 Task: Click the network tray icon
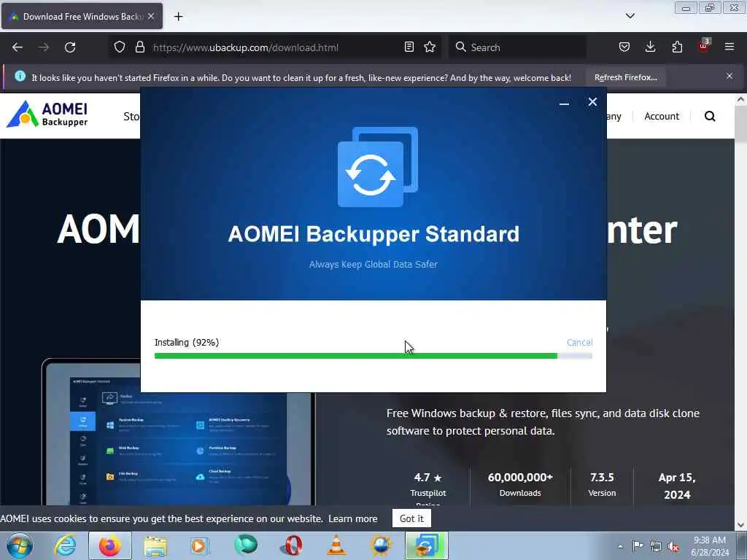[656, 546]
